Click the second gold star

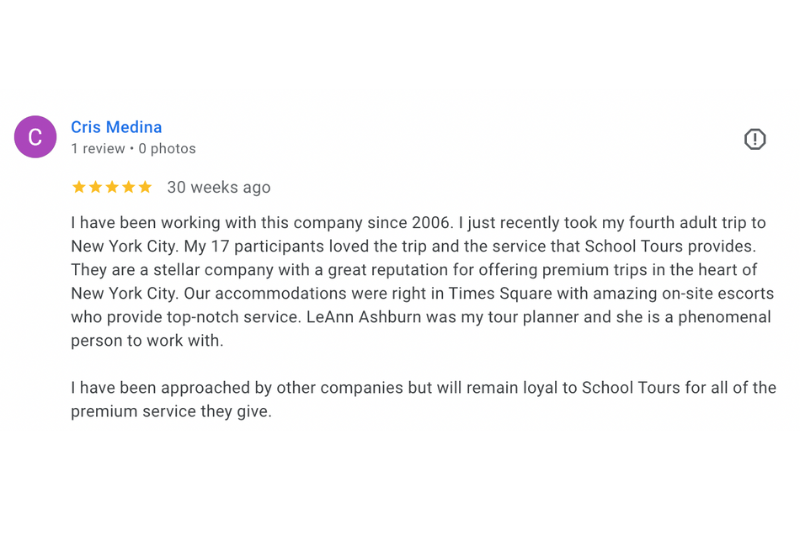coord(95,187)
